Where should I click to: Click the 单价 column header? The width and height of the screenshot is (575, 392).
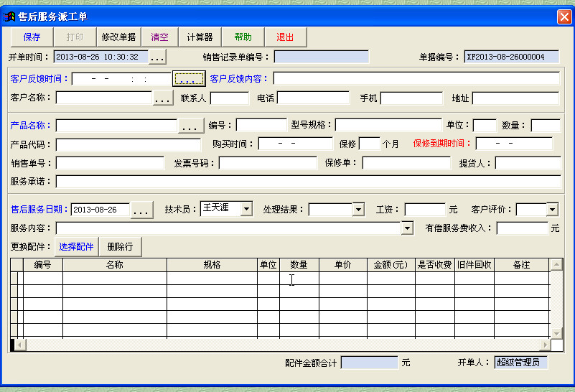343,265
